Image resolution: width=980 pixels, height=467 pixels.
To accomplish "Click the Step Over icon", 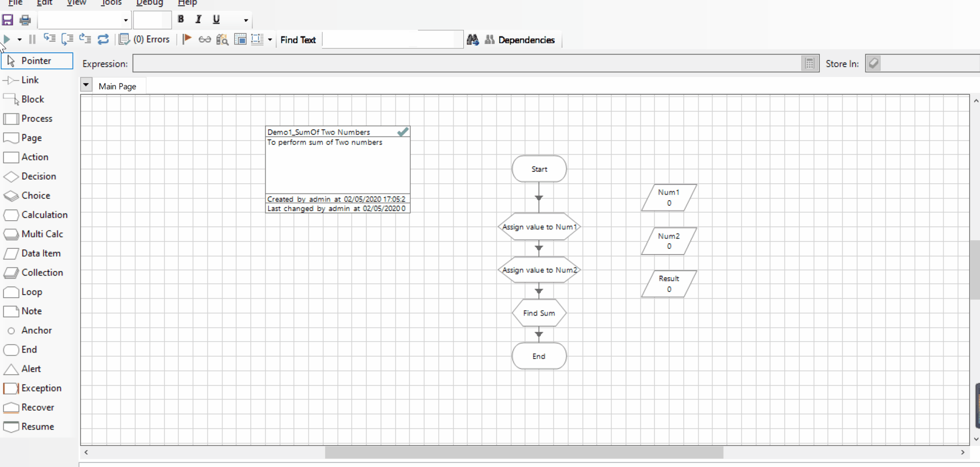I will tap(67, 38).
